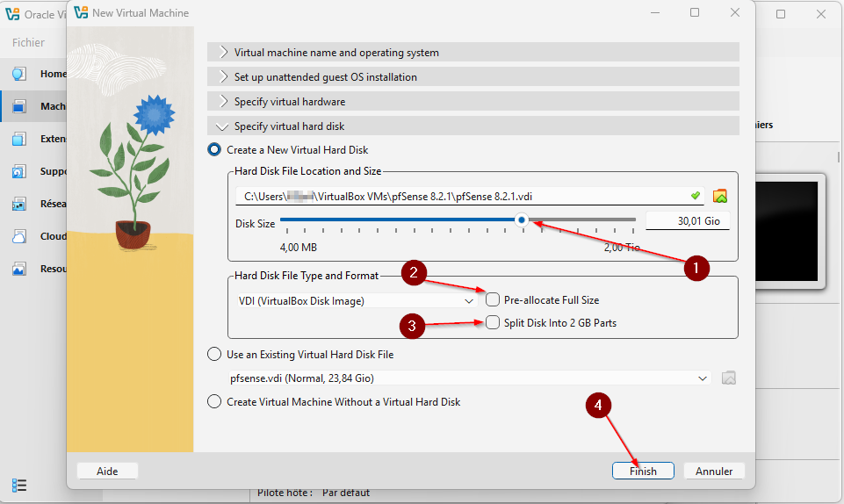Choose Create Virtual Machine Without a Virtual Hard Disk
This screenshot has height=504, width=844.
[213, 402]
